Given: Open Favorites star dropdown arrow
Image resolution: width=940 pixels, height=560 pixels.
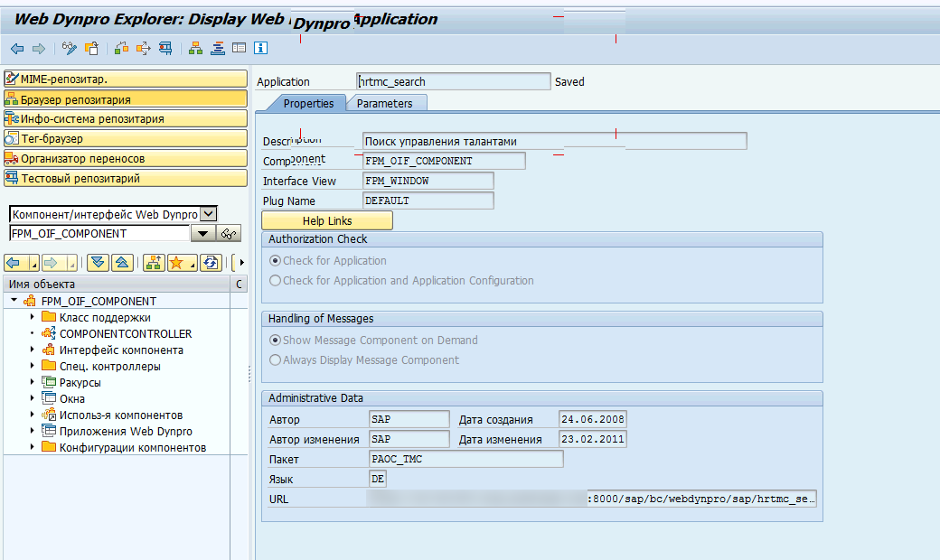Looking at the screenshot, I should coord(193,264).
